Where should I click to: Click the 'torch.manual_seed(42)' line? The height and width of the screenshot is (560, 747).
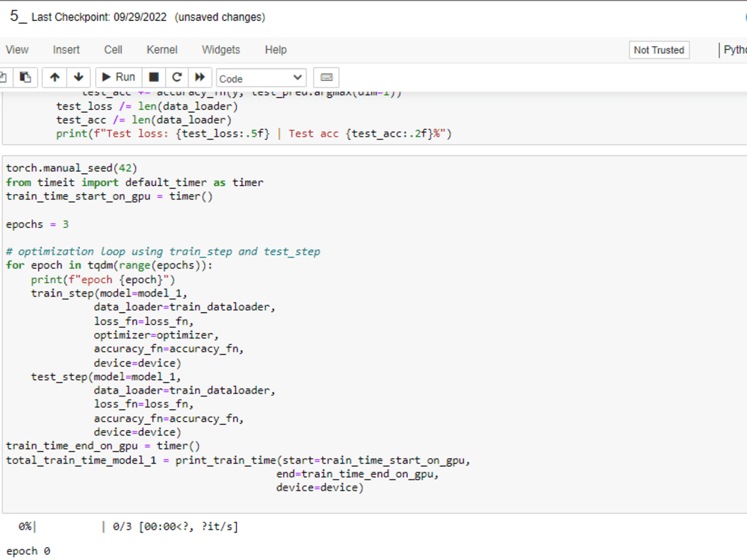72,169
